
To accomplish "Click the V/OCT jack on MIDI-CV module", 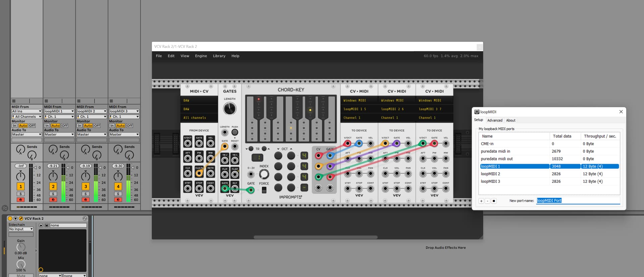I will 188,144.
